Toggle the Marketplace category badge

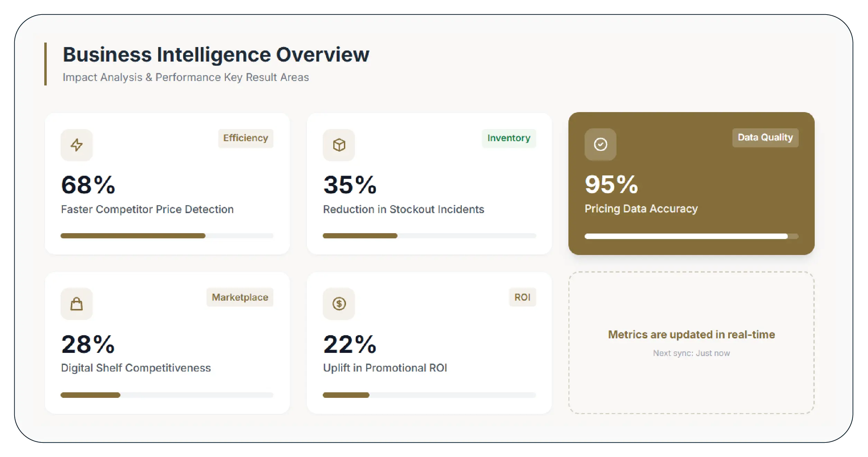point(240,297)
